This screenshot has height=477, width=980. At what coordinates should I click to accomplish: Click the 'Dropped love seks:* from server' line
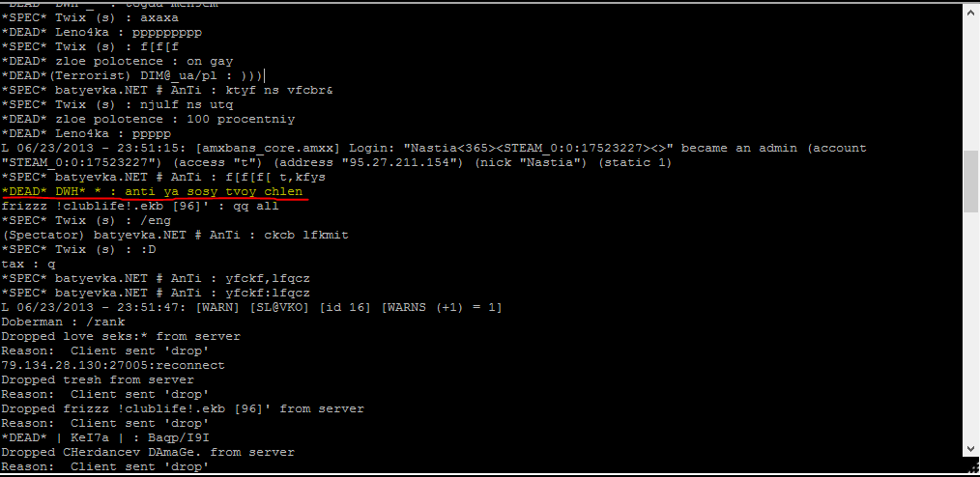click(121, 336)
